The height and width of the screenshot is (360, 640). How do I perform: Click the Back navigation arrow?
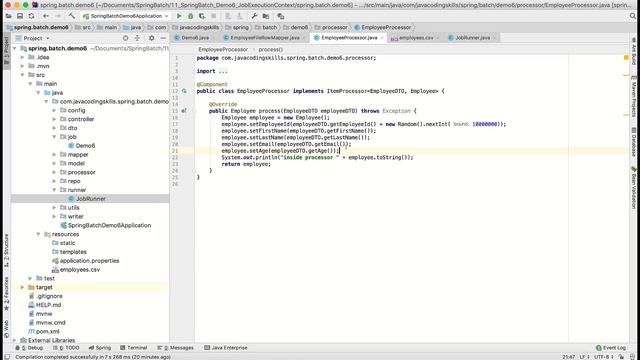click(46, 16)
